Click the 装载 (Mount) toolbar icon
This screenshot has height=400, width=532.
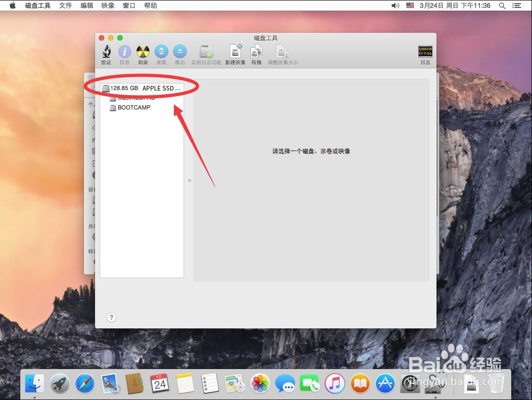point(161,52)
